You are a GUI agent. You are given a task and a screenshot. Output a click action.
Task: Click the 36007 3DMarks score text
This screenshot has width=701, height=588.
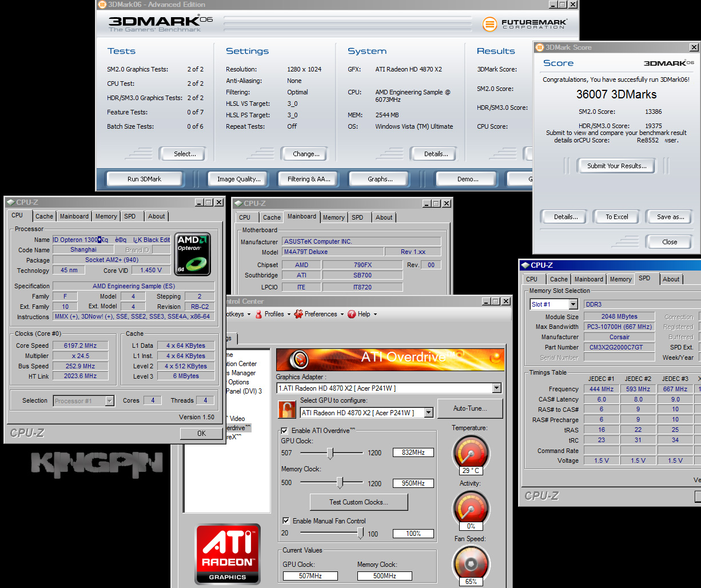(616, 94)
